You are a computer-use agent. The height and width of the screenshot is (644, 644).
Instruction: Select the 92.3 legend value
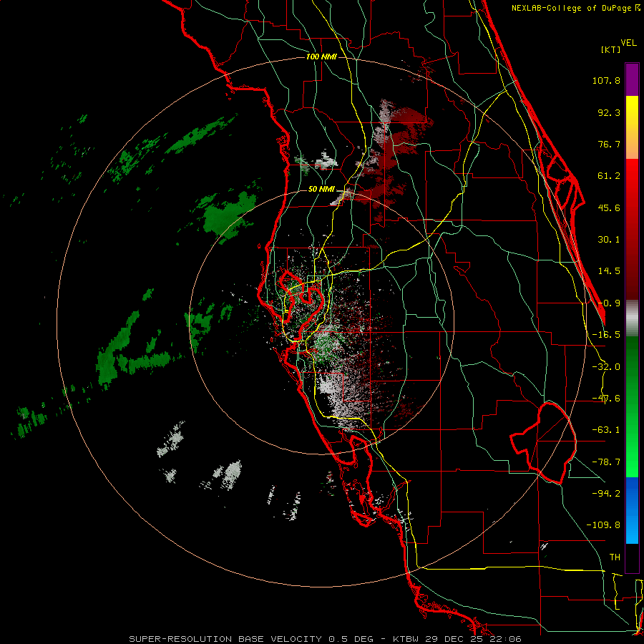[609, 112]
